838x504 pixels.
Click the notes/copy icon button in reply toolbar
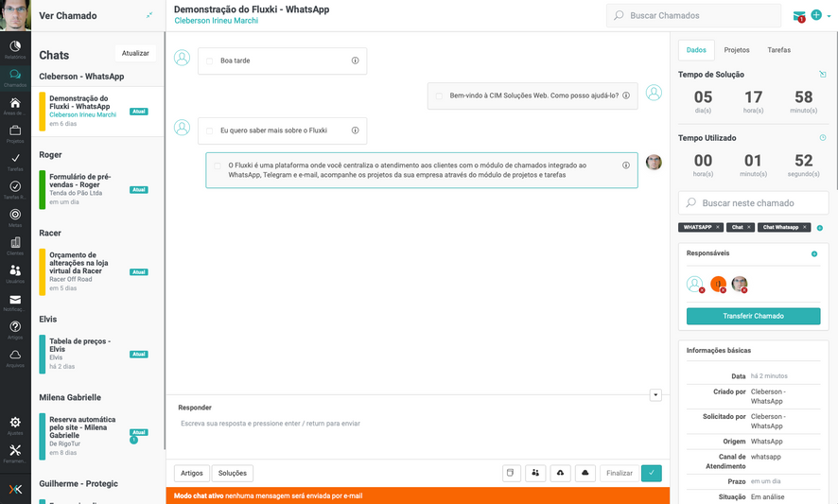click(x=512, y=473)
